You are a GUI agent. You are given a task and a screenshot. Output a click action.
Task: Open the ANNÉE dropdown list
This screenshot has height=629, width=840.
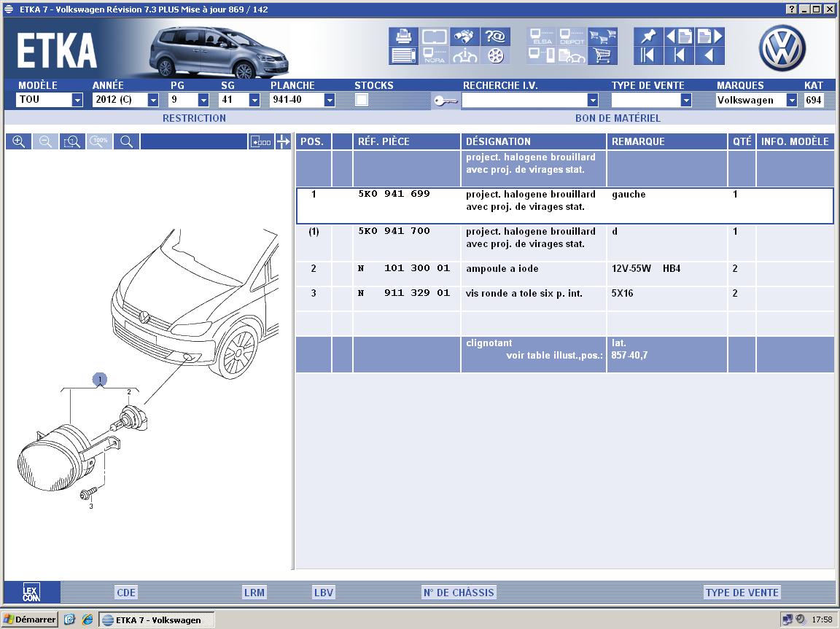(153, 101)
